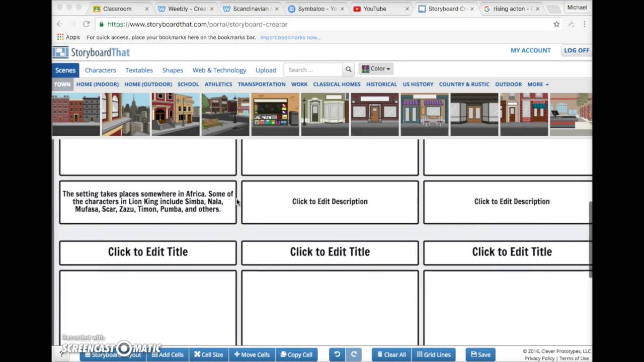Screen dimensions: 644x362
Task: Toggle Grid Lines button
Action: point(434,354)
